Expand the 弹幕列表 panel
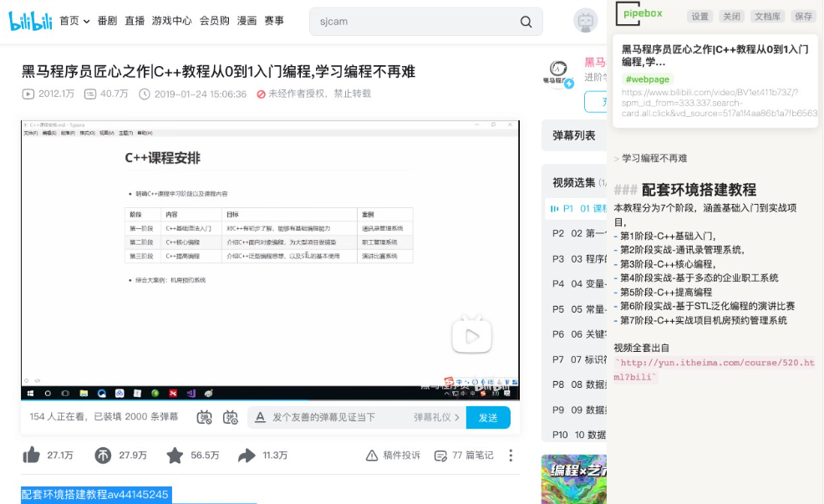This screenshot has width=824, height=504. (x=574, y=135)
